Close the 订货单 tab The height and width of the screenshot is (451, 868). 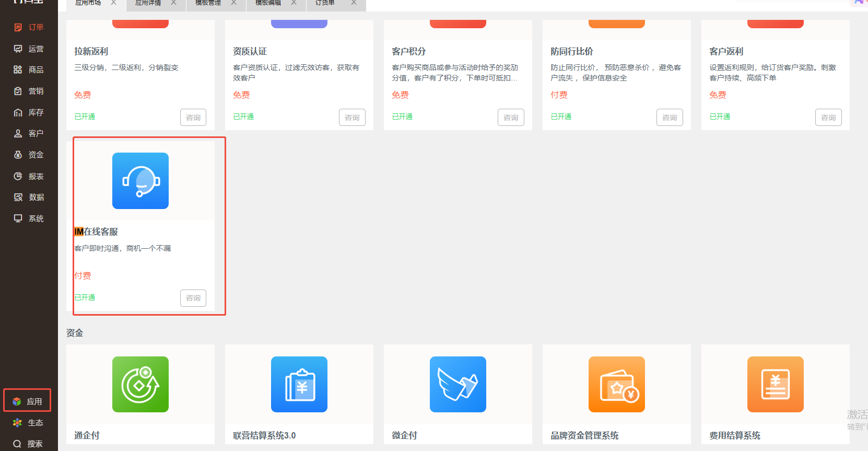tap(354, 3)
